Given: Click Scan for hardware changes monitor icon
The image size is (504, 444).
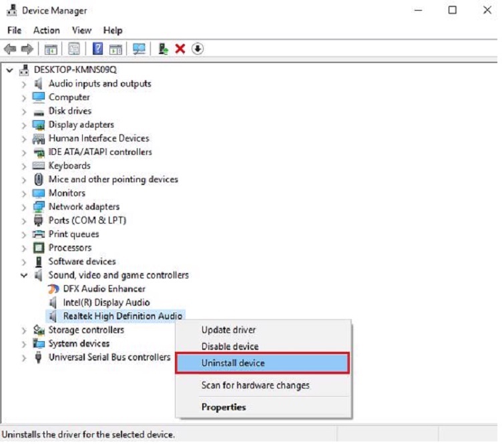Looking at the screenshot, I should click(139, 49).
